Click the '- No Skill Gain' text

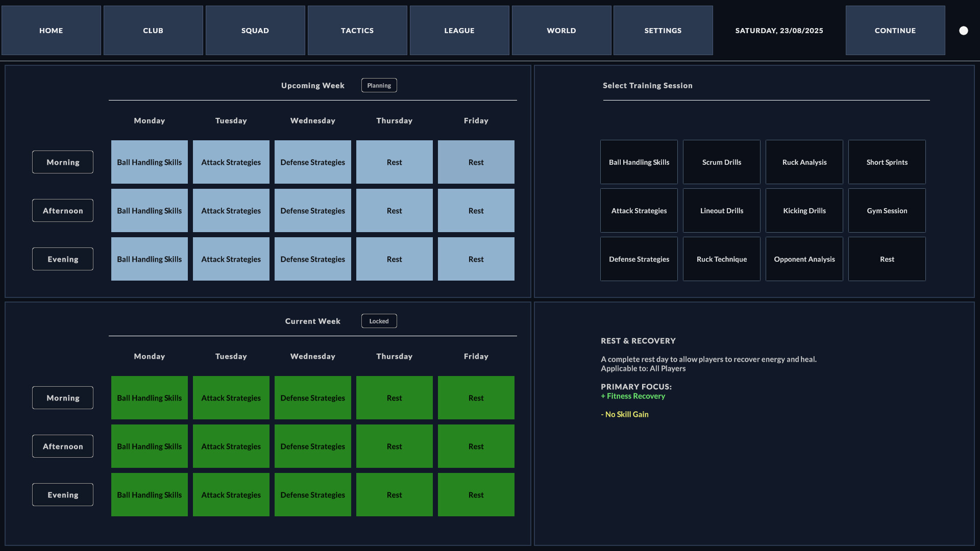[625, 414]
